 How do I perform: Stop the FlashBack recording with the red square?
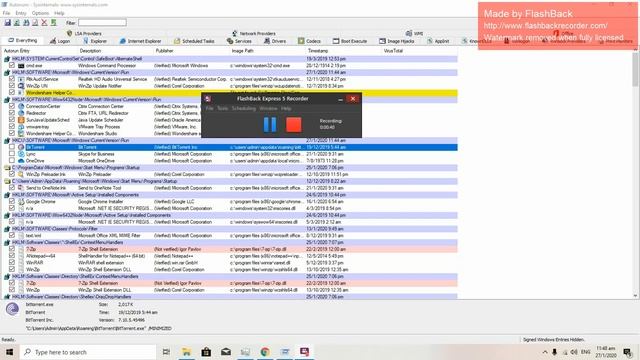point(293,124)
